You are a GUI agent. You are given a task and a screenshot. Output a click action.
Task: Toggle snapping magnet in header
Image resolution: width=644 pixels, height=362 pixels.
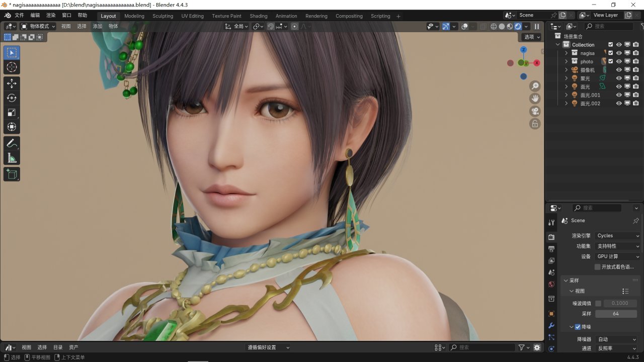tap(271, 27)
